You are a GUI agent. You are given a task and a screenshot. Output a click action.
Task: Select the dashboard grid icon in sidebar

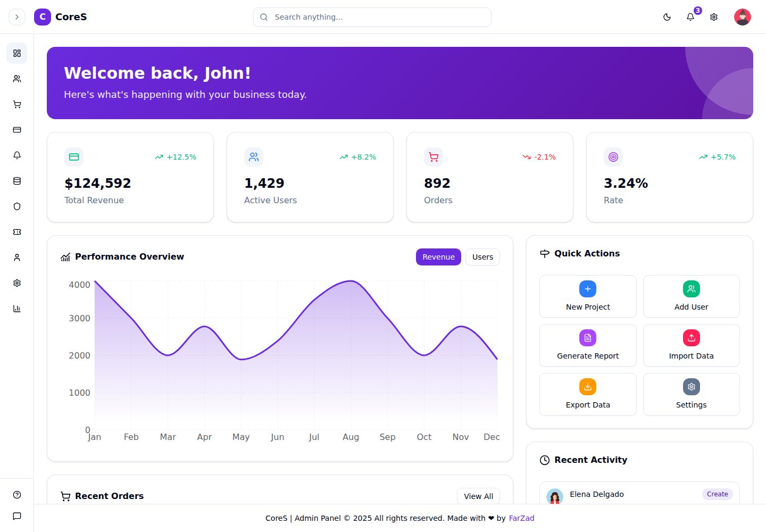tap(17, 53)
